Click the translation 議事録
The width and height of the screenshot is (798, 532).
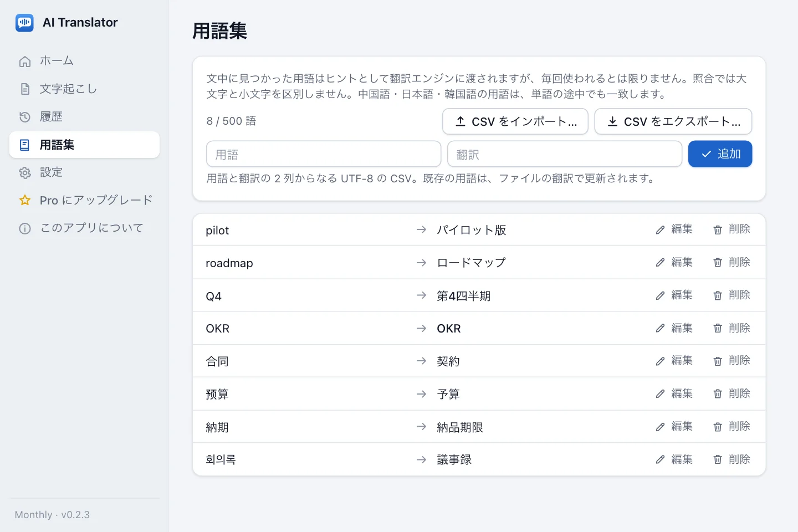point(454,460)
